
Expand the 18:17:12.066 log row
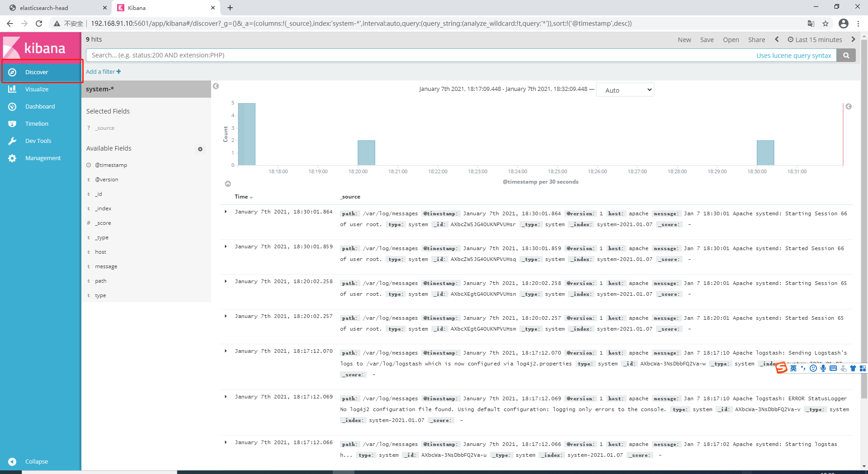click(226, 442)
